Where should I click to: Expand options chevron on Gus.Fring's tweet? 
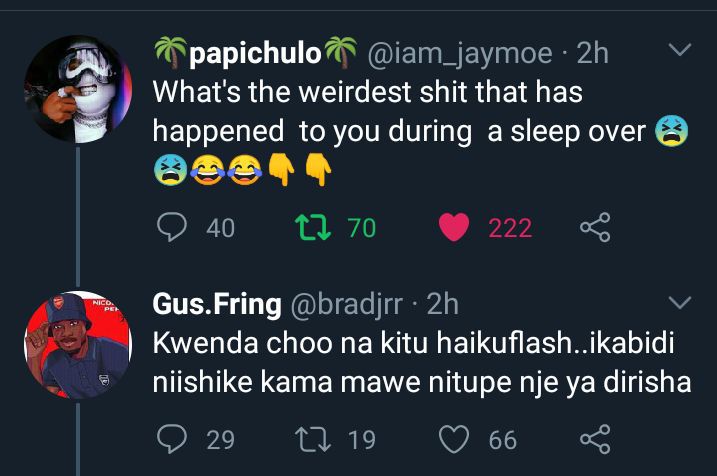coord(680,302)
